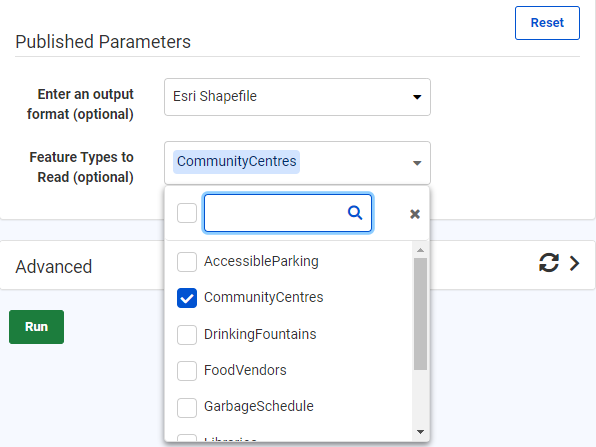596x447 pixels.
Task: Uncheck the CommunityCentres checkbox
Action: point(187,298)
